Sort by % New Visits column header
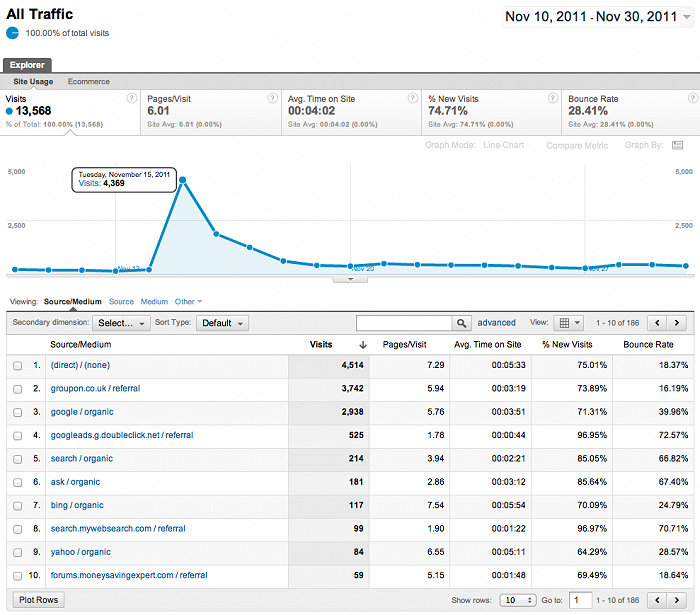Image resolution: width=700 pixels, height=615 pixels. click(x=567, y=345)
